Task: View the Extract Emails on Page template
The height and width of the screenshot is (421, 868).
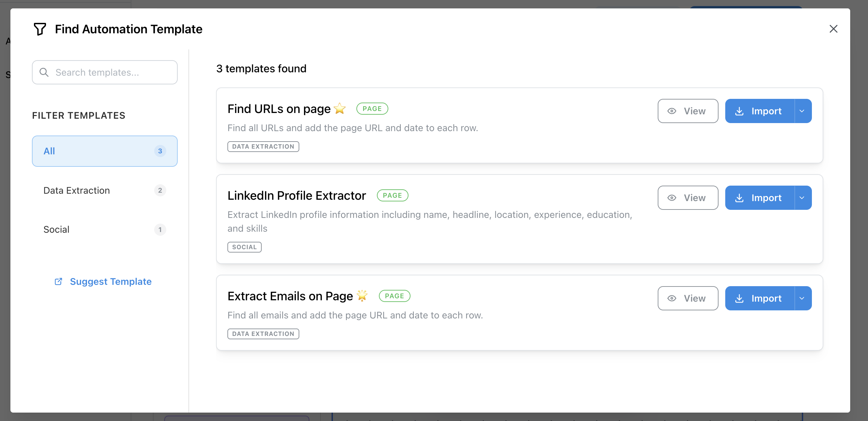Action: click(687, 298)
